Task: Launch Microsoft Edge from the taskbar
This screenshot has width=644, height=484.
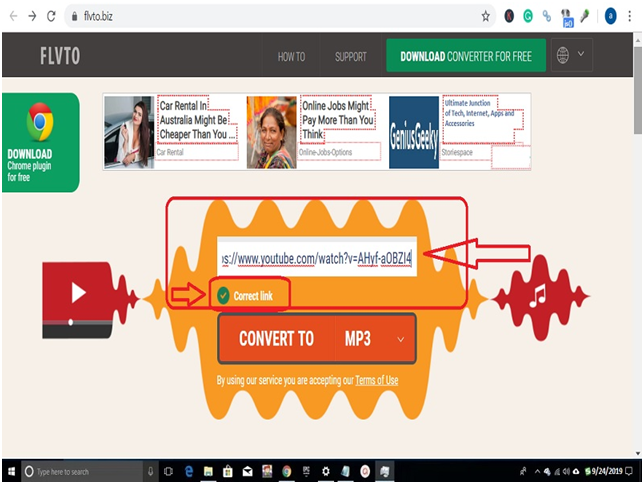Action: [x=189, y=471]
